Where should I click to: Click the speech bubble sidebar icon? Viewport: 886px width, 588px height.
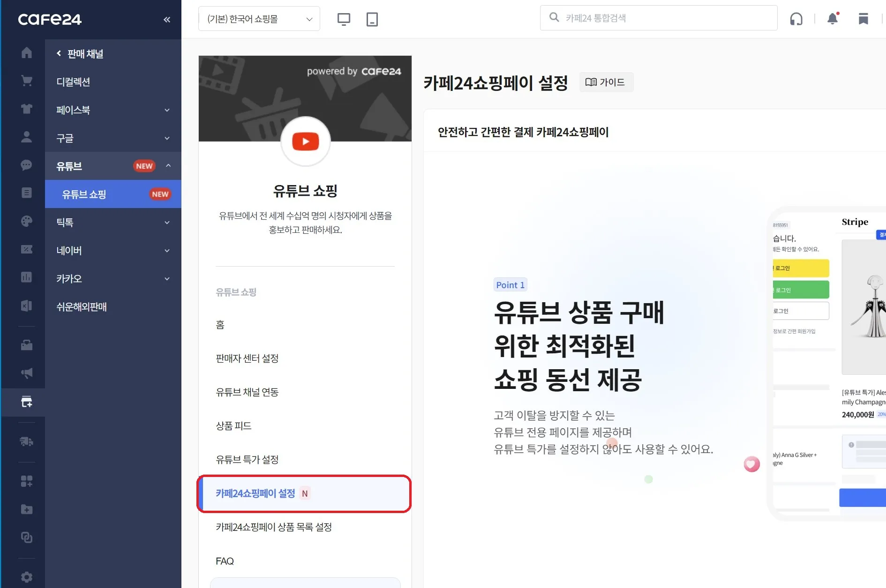pos(27,165)
